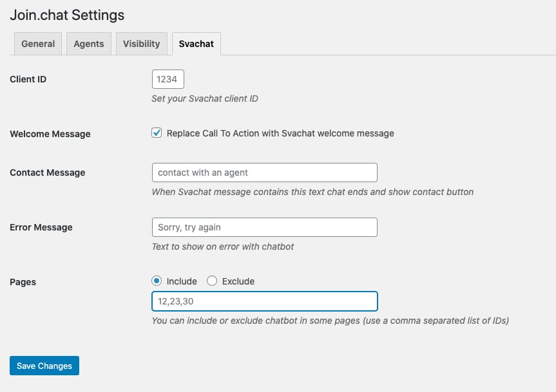Click the Replace Call To Action label

(280, 133)
